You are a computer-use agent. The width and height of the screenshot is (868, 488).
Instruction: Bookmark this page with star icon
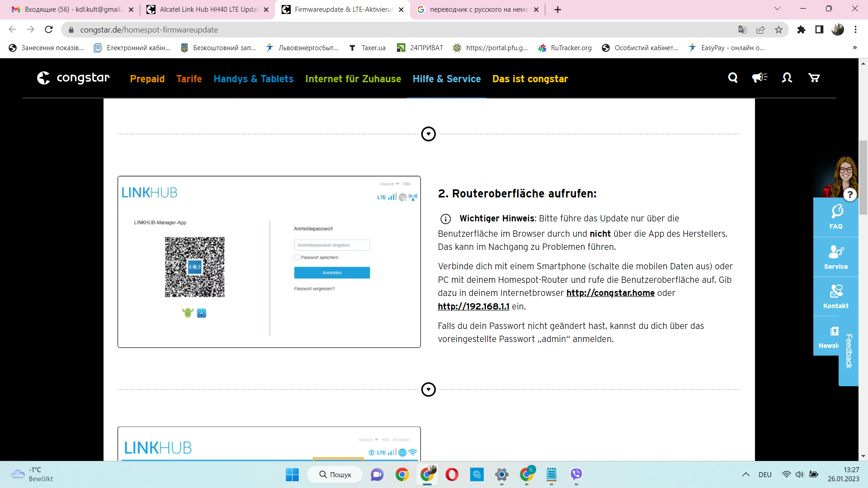coord(778,30)
